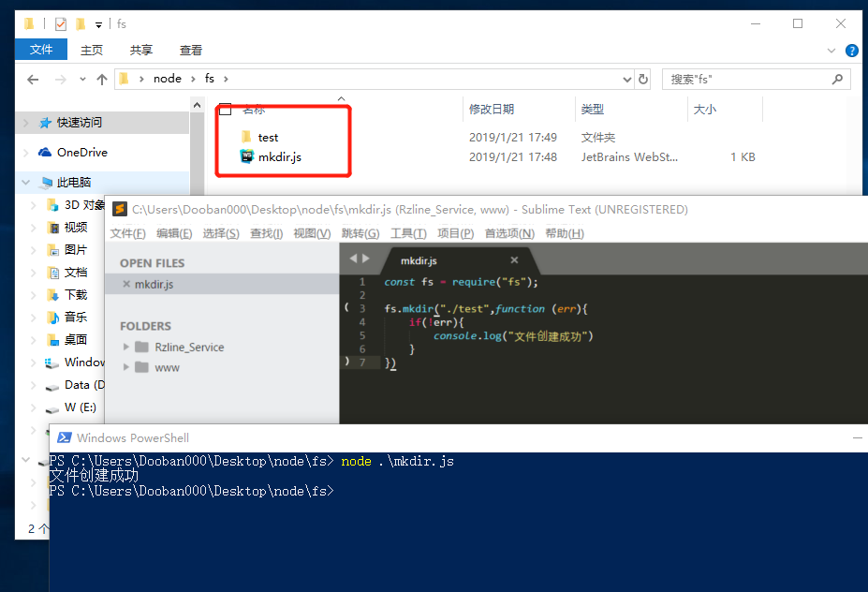
Task: Open the address bar history dropdown
Action: (626, 80)
